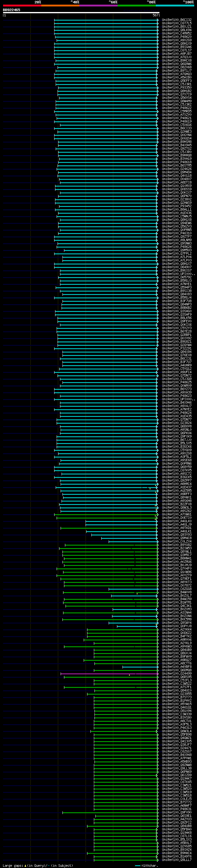Select hit label UniRef100_C5MRD5
Viewport: 197px width, 868px height.
177,111
